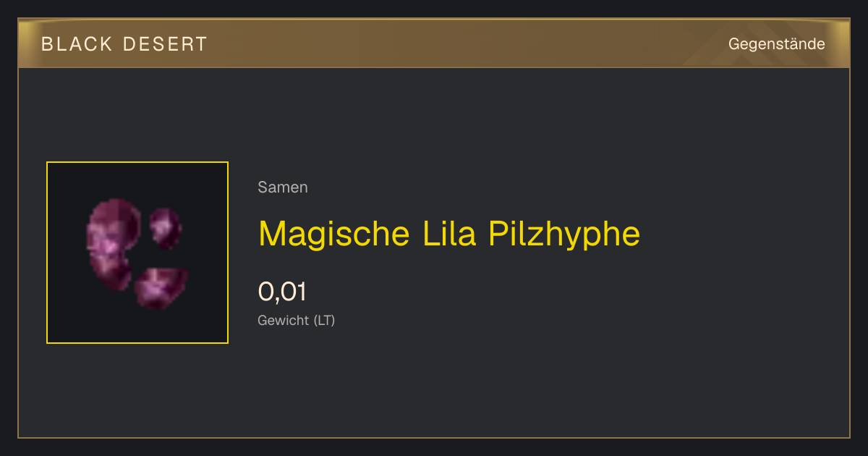Image resolution: width=868 pixels, height=456 pixels.
Task: Click the purple mushroom hypha item icon
Action: click(137, 253)
